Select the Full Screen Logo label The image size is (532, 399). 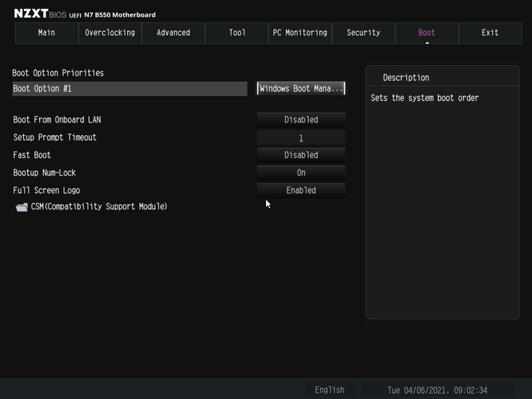[47, 191]
